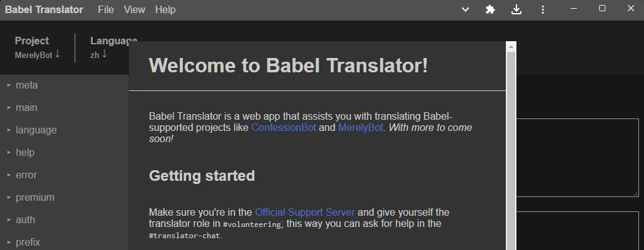Open the Help menu
The width and height of the screenshot is (644, 250).
click(165, 9)
